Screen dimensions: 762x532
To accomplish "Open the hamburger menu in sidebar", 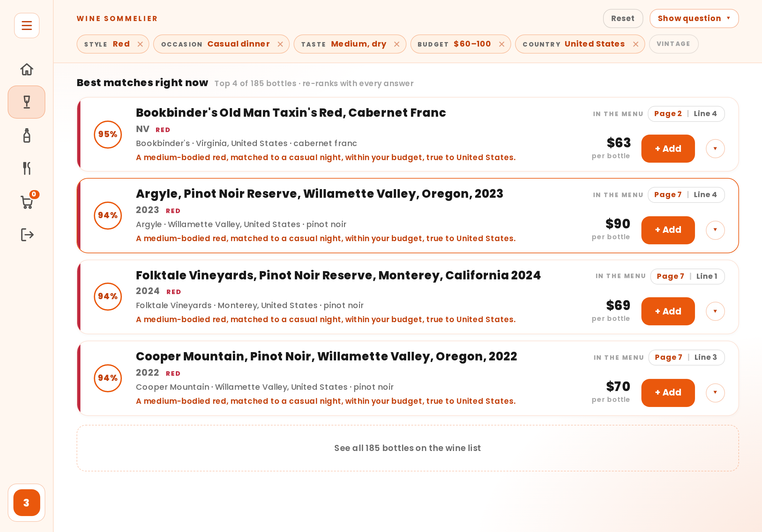I will [x=26, y=26].
